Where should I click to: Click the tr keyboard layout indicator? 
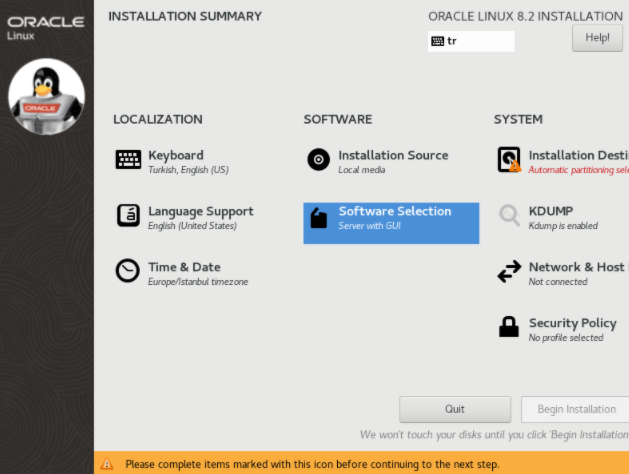click(471, 41)
